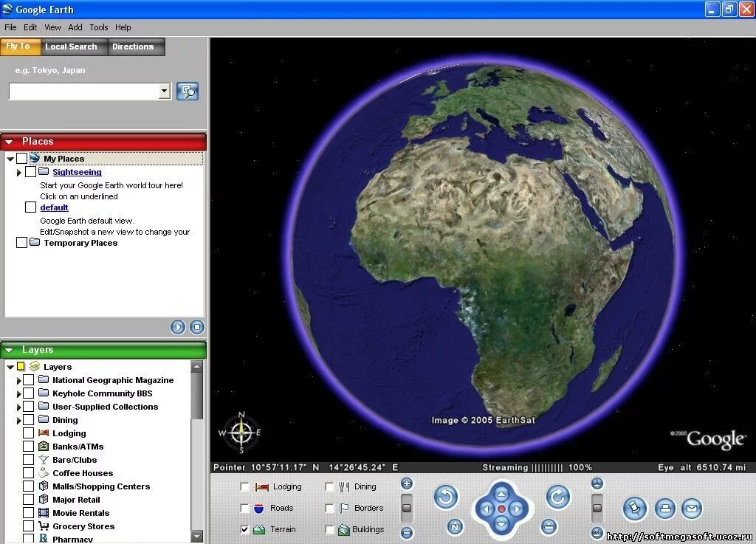756x544 pixels.
Task: Pan the view left arrow
Action: click(486, 509)
